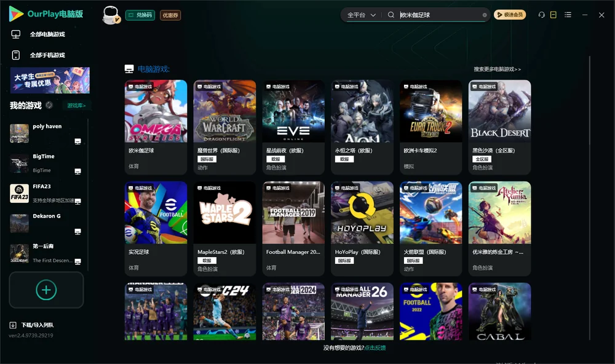The image size is (615, 364).
Task: Open 下载/导入列队 queue
Action: tap(31, 325)
